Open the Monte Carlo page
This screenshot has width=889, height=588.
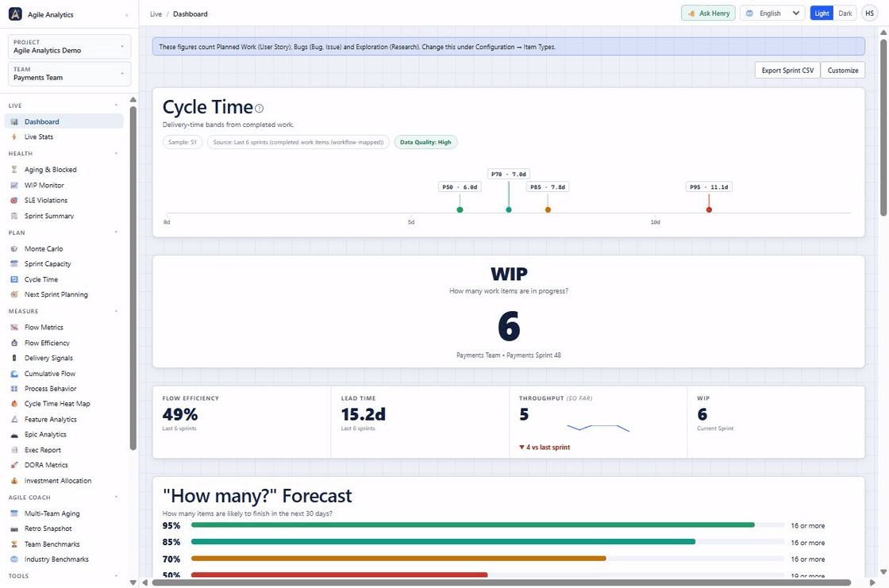tap(63, 249)
